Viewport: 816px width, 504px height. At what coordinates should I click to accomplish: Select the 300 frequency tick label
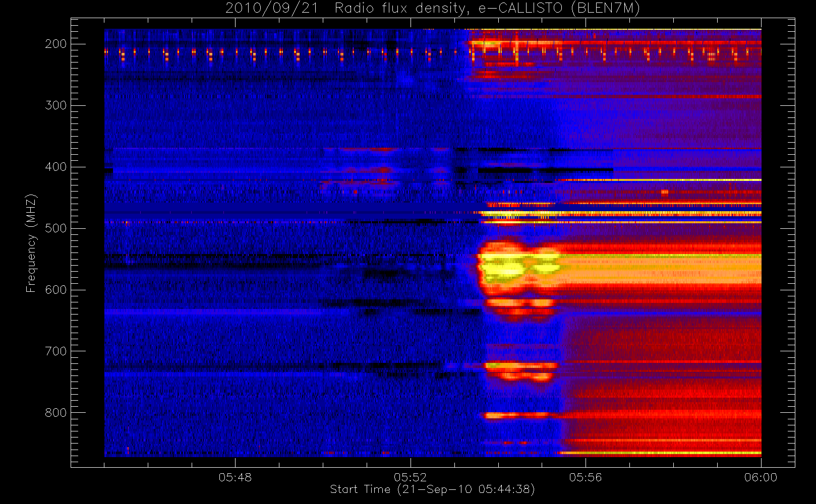[56, 105]
